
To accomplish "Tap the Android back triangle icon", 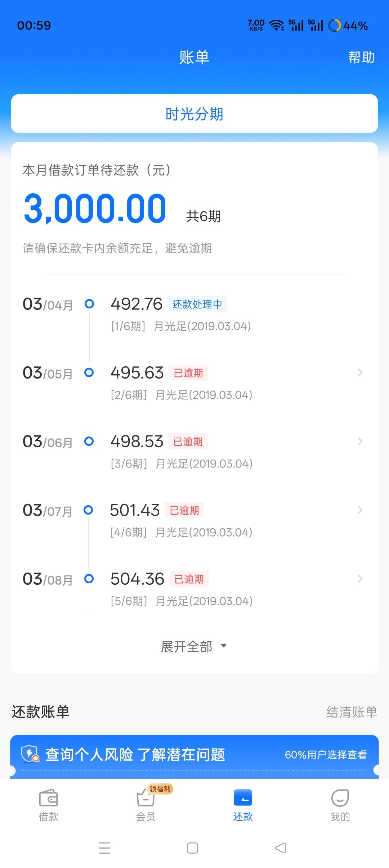I will point(280,848).
